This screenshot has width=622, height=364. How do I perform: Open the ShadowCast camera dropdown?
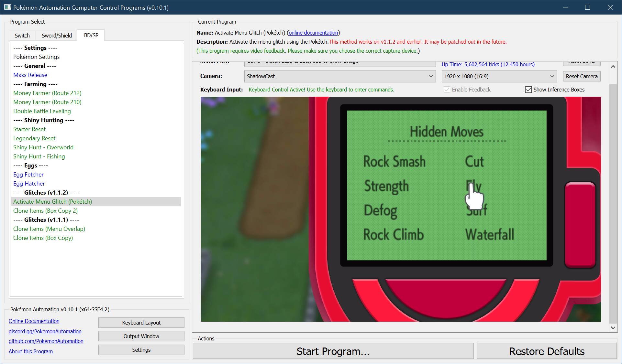(x=339, y=76)
